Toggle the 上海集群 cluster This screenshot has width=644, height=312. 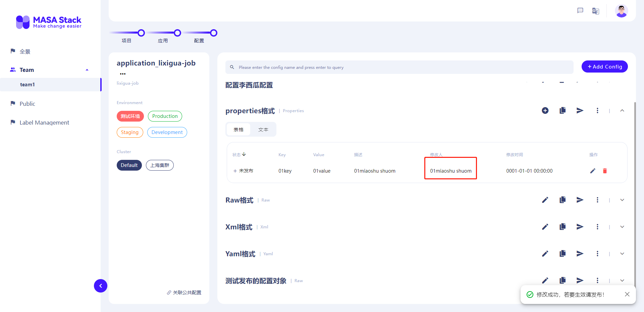[x=160, y=165]
